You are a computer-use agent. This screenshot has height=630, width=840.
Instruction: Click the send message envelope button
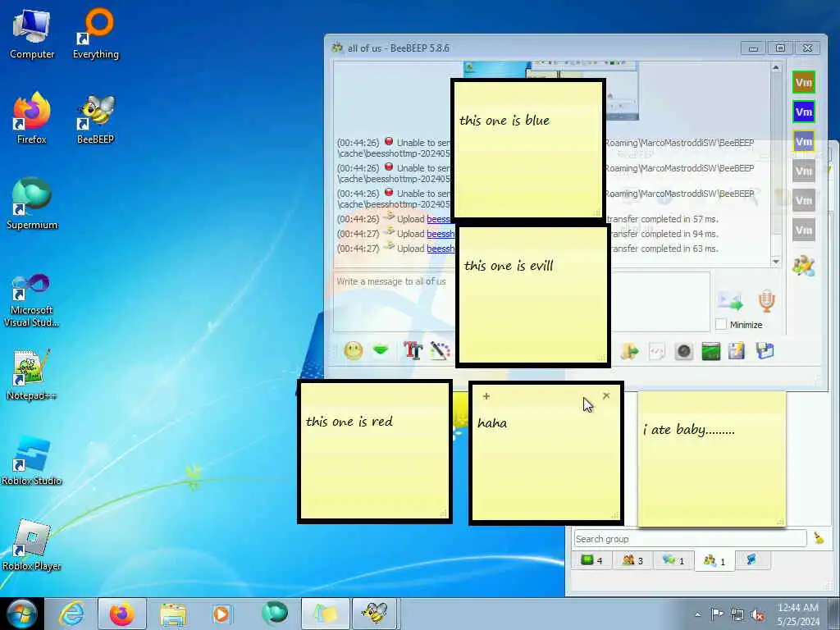point(731,301)
